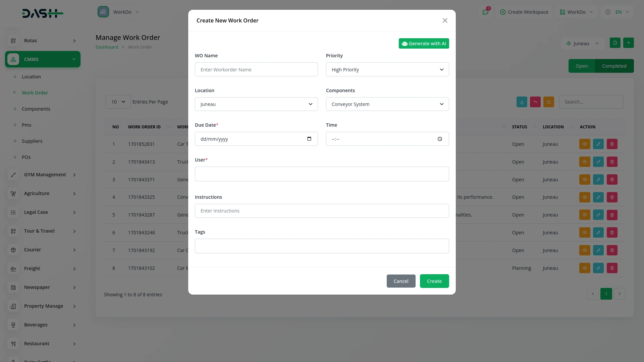Screen dimensions: 644x362
Task: Click the calendar icon in Due Date field
Action: coord(309,139)
